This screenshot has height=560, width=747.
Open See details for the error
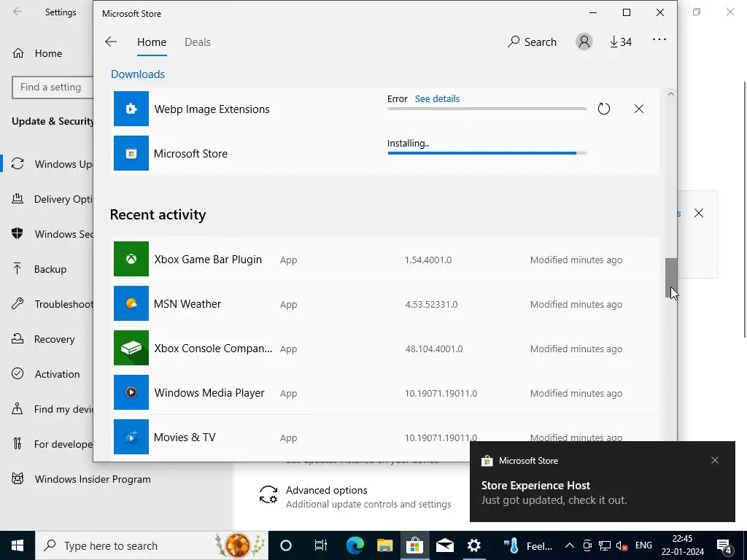(437, 98)
